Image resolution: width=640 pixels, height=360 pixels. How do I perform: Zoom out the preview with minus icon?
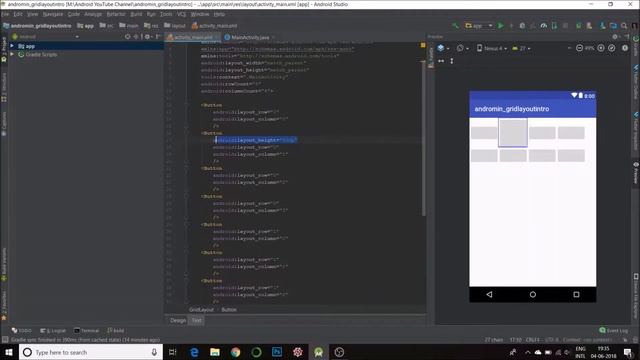pyautogui.click(x=579, y=48)
